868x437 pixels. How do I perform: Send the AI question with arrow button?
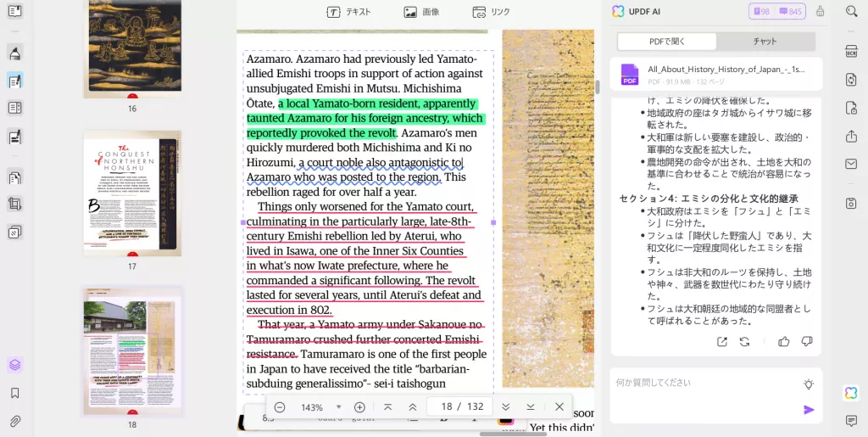[x=809, y=410]
